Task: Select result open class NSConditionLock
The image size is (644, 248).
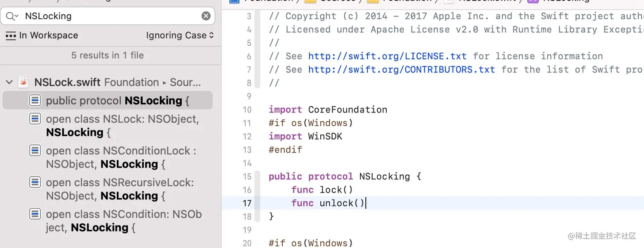Action: click(x=107, y=157)
